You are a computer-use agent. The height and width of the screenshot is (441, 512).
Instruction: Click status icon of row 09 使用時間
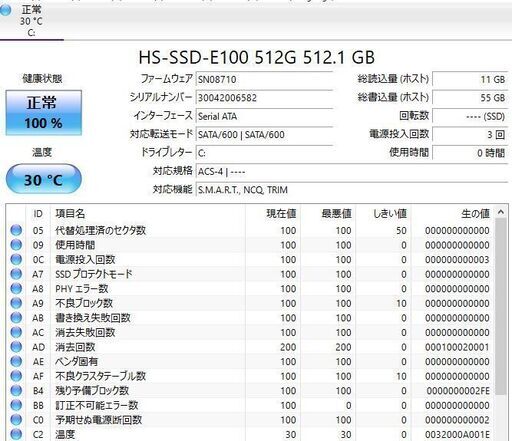16,245
